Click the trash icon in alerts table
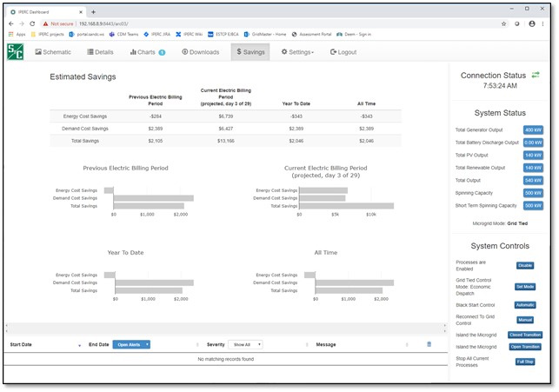This screenshot has width=559, height=392. coord(429,344)
